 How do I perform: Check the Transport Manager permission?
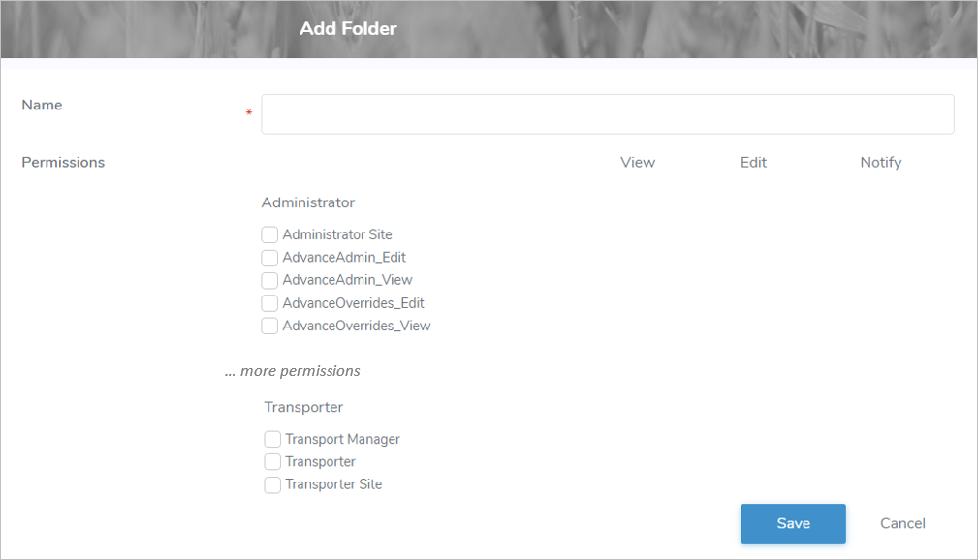click(272, 439)
